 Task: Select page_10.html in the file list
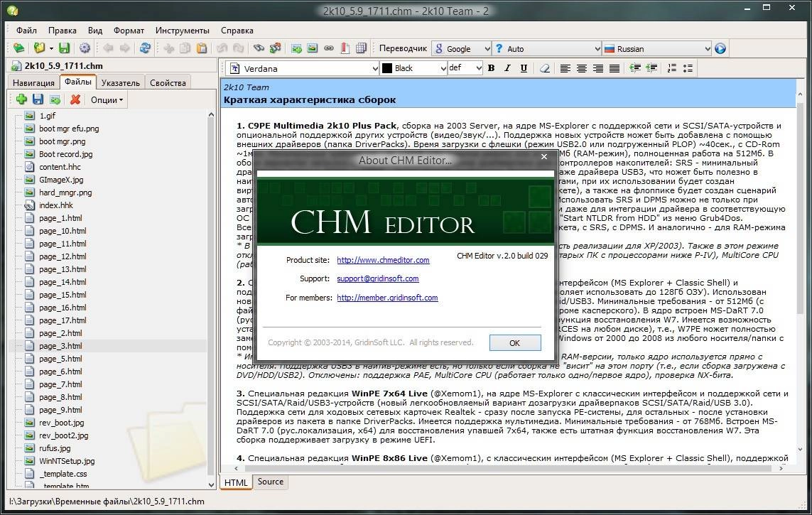click(63, 231)
